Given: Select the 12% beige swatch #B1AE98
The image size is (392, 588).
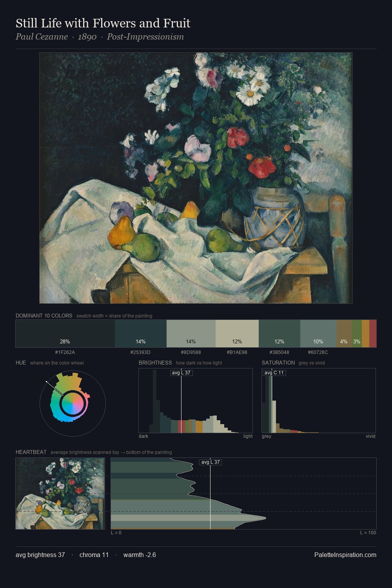Looking at the screenshot, I should pos(237,334).
